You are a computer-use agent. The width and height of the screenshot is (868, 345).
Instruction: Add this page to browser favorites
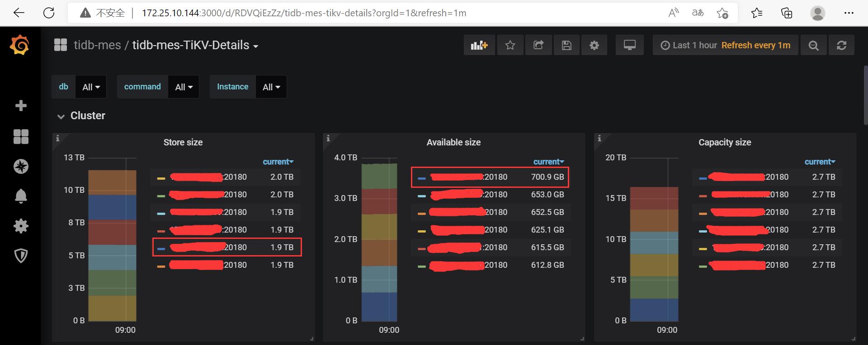click(x=722, y=13)
